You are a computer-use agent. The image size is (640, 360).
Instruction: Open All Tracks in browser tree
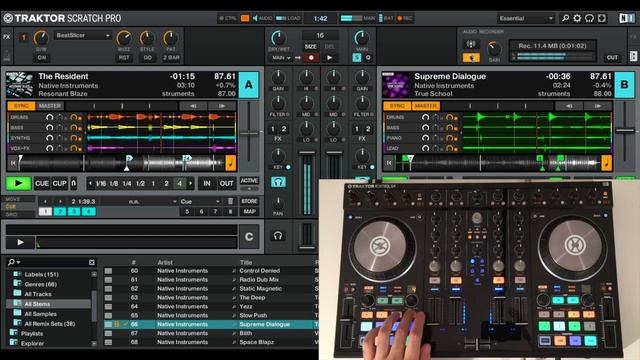38,294
